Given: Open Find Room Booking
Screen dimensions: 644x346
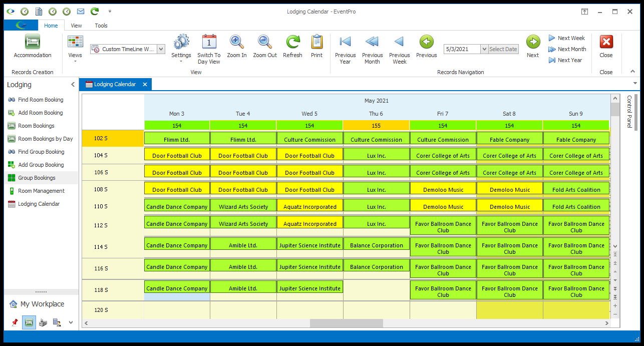Looking at the screenshot, I should [x=41, y=100].
